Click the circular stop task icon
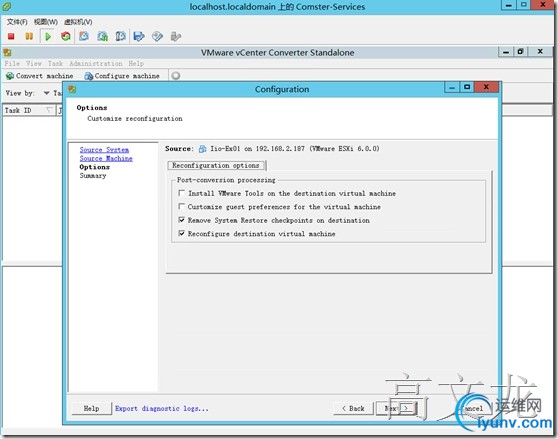 pos(176,76)
